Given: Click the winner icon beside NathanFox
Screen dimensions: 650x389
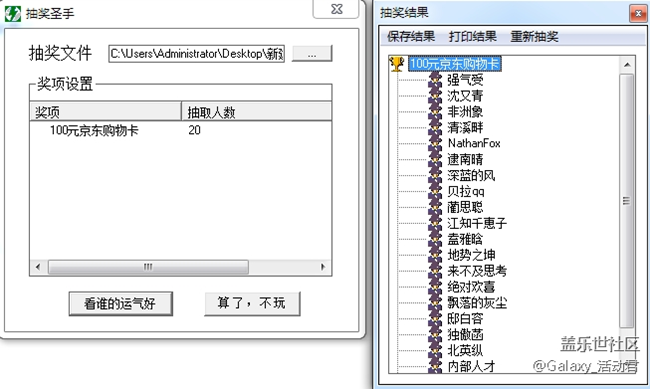Looking at the screenshot, I should [x=435, y=143].
